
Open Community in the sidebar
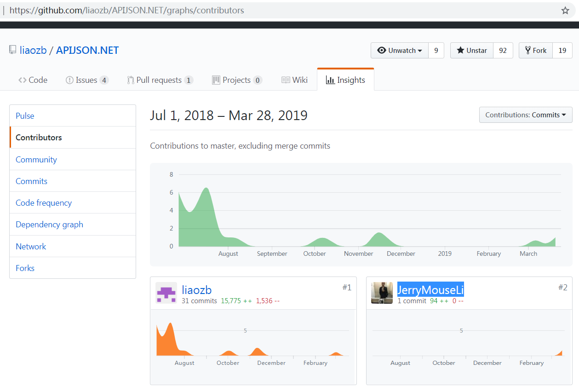click(x=73, y=160)
